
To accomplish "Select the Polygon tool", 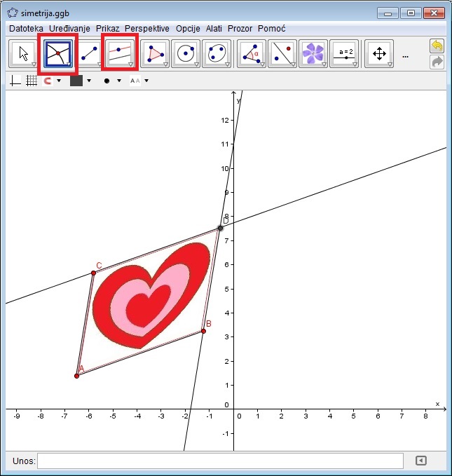I will pos(155,53).
